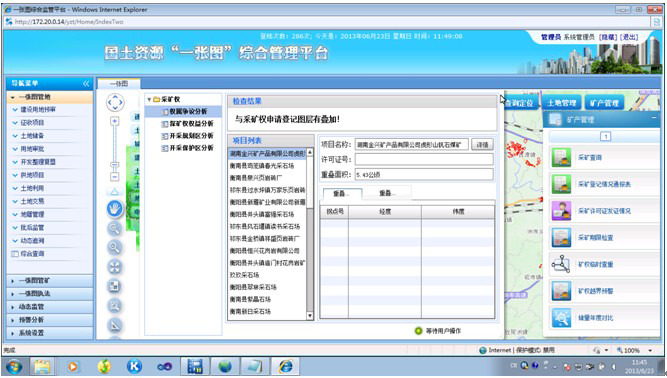This screenshot has height=378, width=667.
Task: Open the 采矿许可证发证情况 person icon
Action: tap(561, 211)
